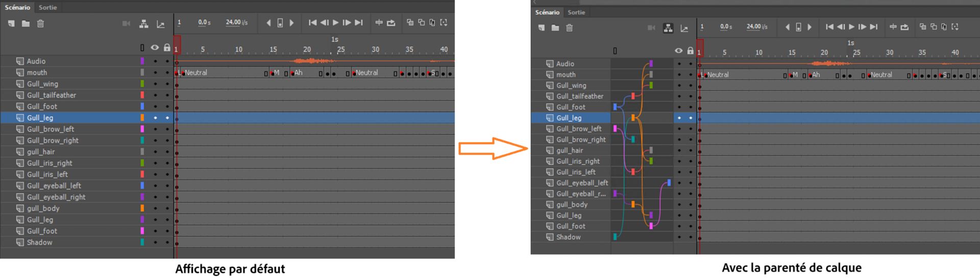Insert keyframe in layer parenting timeline
The image size is (980, 279).
(798, 27)
